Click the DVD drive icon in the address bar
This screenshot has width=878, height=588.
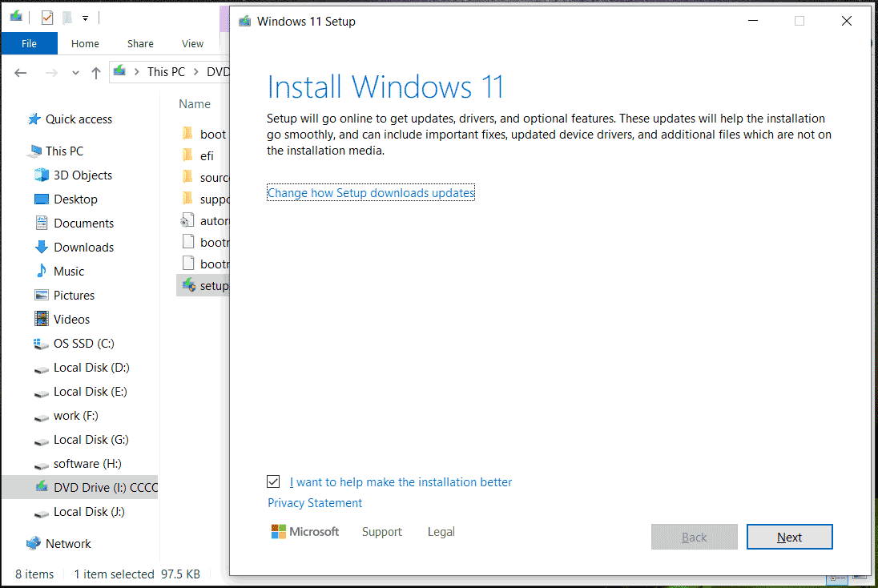(x=120, y=71)
